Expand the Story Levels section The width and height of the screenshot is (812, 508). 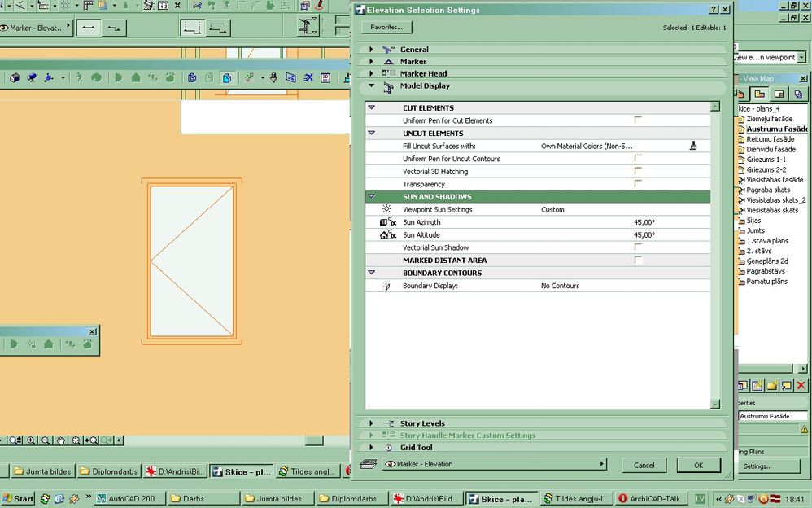point(372,423)
